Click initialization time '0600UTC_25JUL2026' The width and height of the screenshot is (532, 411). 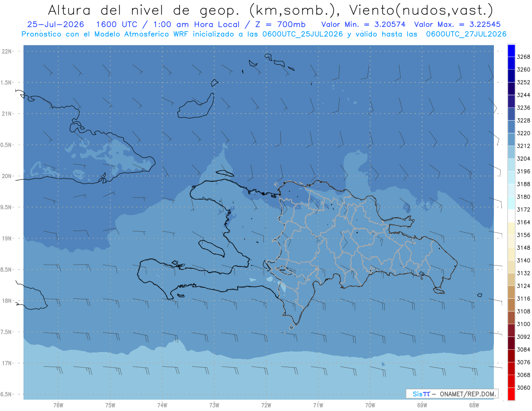click(304, 34)
